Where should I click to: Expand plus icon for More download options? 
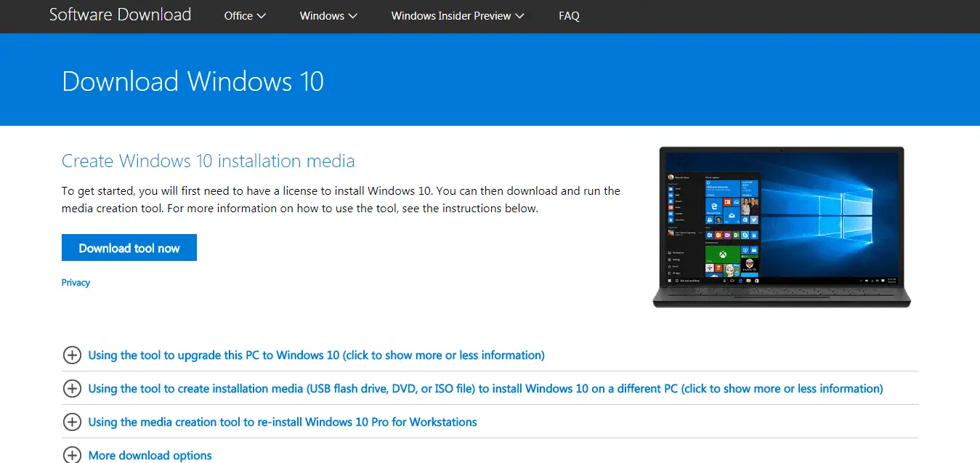click(72, 455)
